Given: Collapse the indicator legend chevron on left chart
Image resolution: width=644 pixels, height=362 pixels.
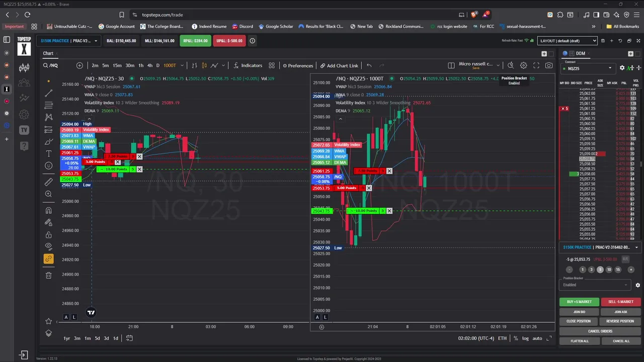Looking at the screenshot, I should click(89, 118).
